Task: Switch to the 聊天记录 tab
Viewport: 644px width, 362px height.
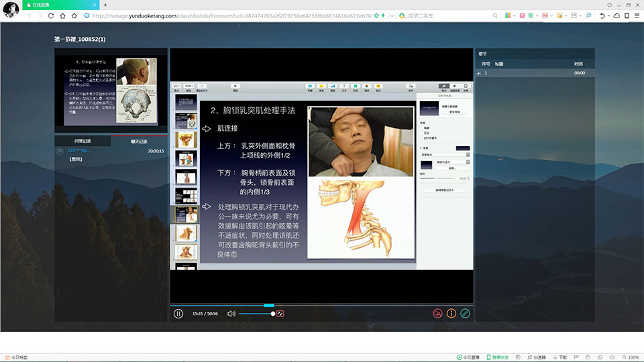Action: click(x=139, y=141)
